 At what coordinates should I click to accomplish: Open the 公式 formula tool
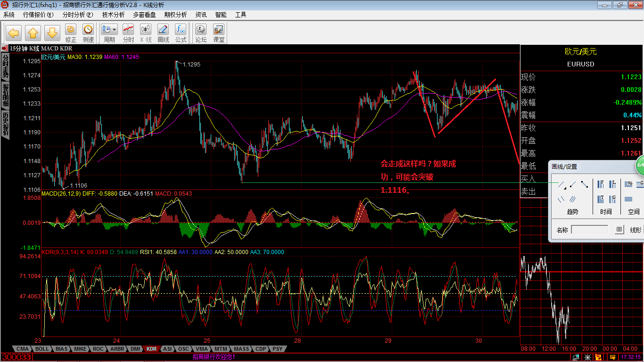(x=181, y=33)
